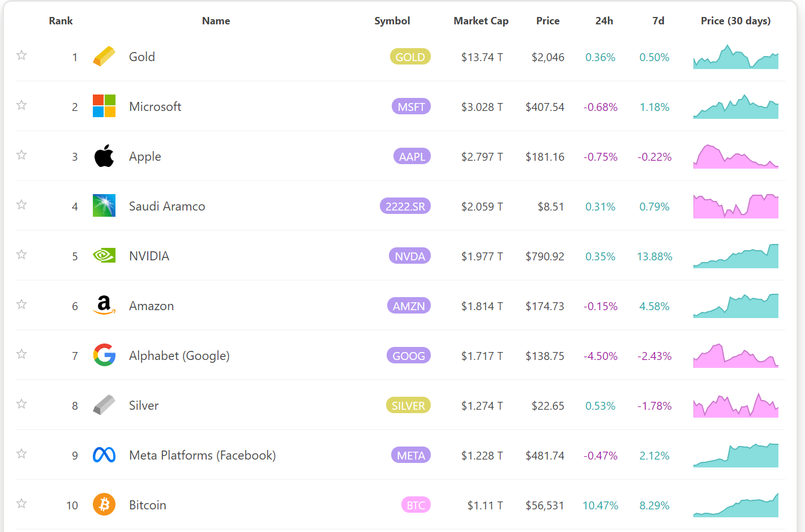The width and height of the screenshot is (805, 532).
Task: Sort by the Name column header
Action: click(216, 21)
